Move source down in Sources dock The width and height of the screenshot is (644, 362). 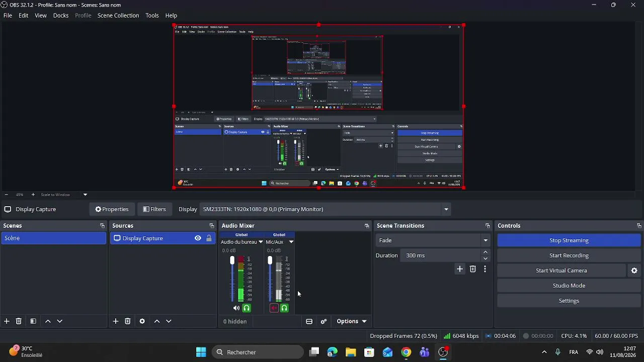(169, 321)
